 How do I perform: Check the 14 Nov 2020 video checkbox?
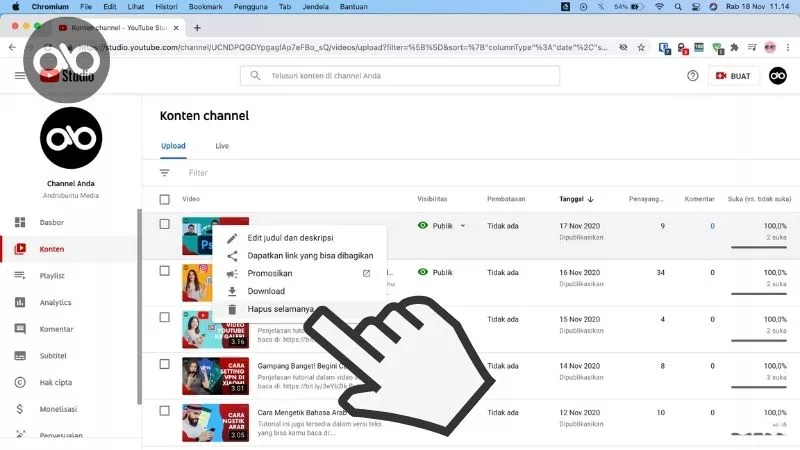pyautogui.click(x=164, y=364)
